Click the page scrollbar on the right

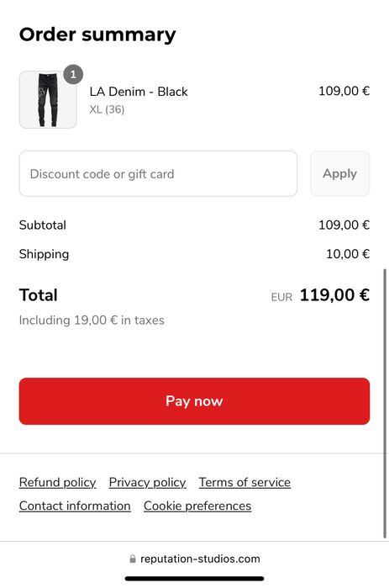385,404
